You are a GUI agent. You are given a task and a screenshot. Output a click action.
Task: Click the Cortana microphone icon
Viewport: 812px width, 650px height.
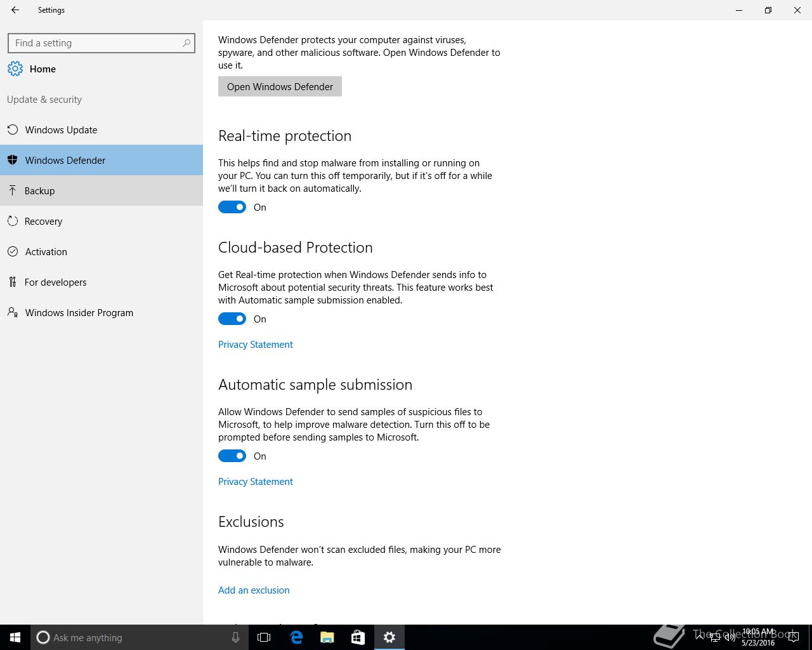click(x=235, y=637)
